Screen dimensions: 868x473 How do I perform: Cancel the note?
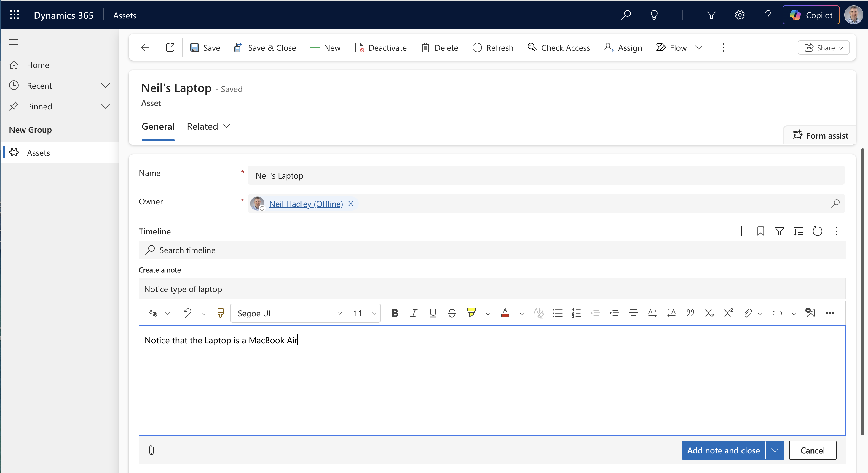tap(812, 450)
